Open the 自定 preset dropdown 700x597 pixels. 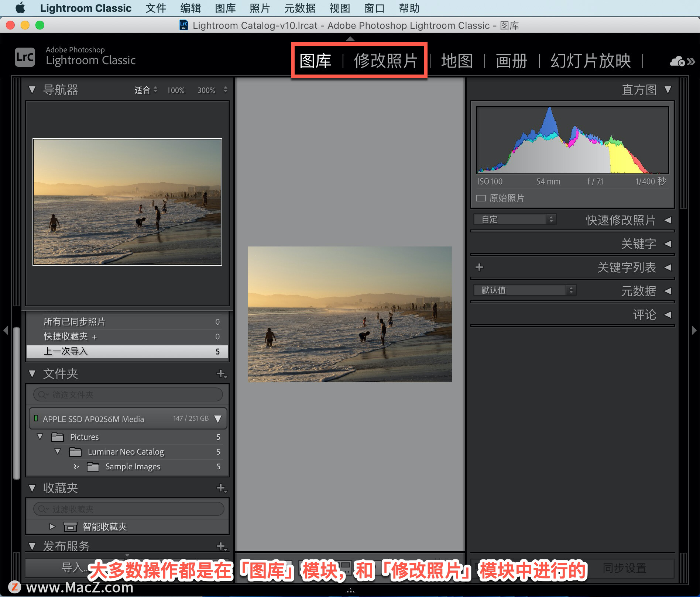pos(515,220)
